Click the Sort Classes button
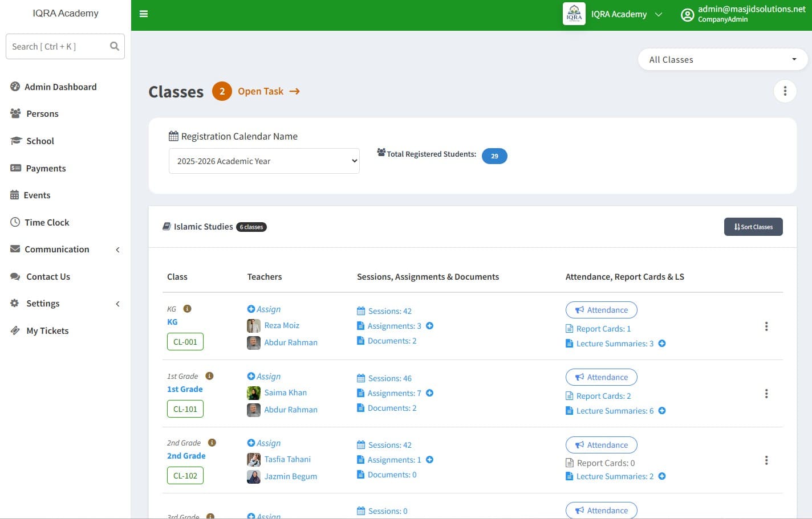This screenshot has width=812, height=519. [x=753, y=227]
